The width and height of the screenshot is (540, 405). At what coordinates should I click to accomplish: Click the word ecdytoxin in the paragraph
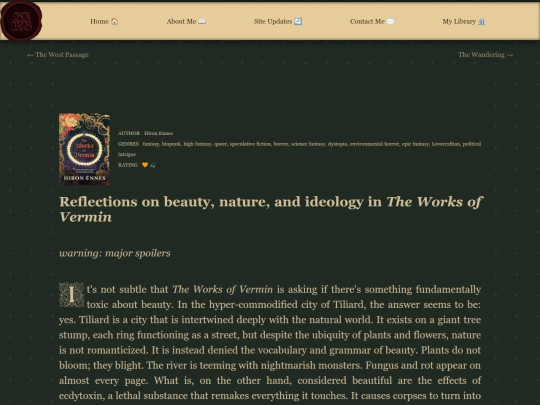coord(81,396)
